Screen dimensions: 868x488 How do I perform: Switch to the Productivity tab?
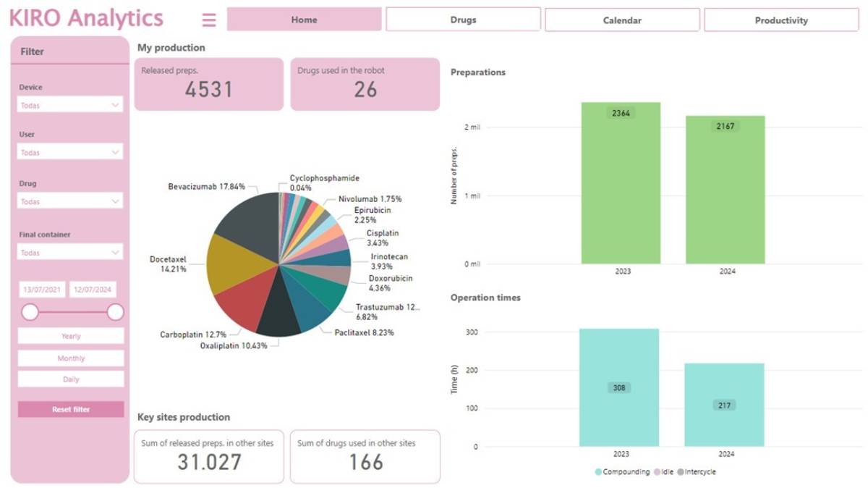(781, 20)
